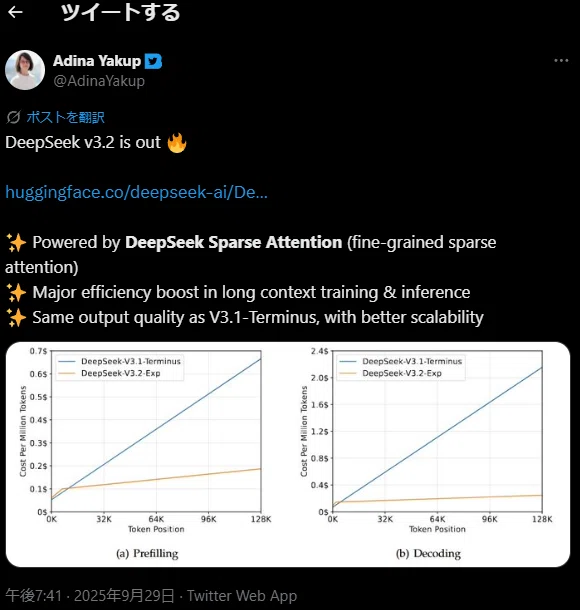
Task: Click the sparkle emoji before 'Powered by'
Action: click(16, 243)
